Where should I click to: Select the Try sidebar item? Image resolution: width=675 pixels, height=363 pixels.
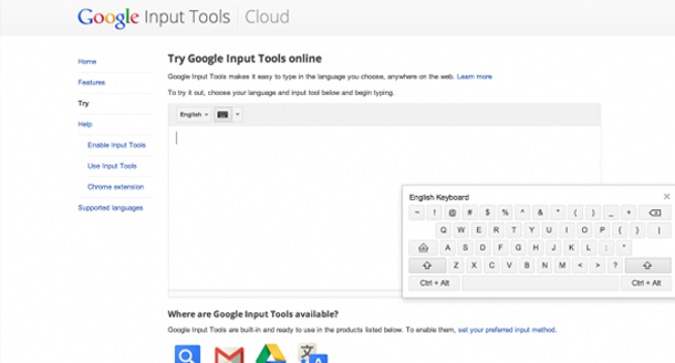coord(83,103)
